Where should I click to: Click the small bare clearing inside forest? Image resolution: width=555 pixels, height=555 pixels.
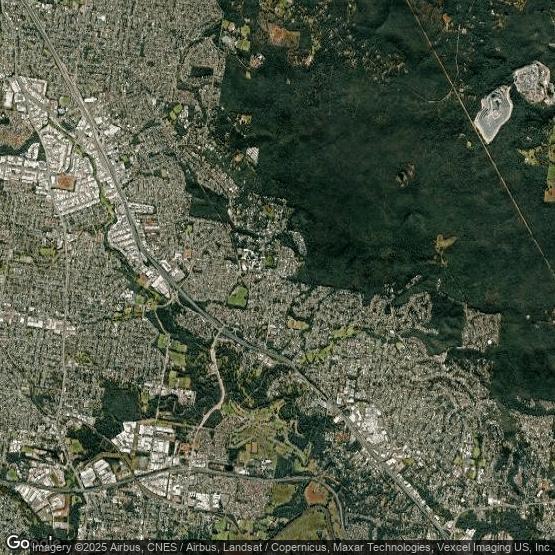pos(406,174)
